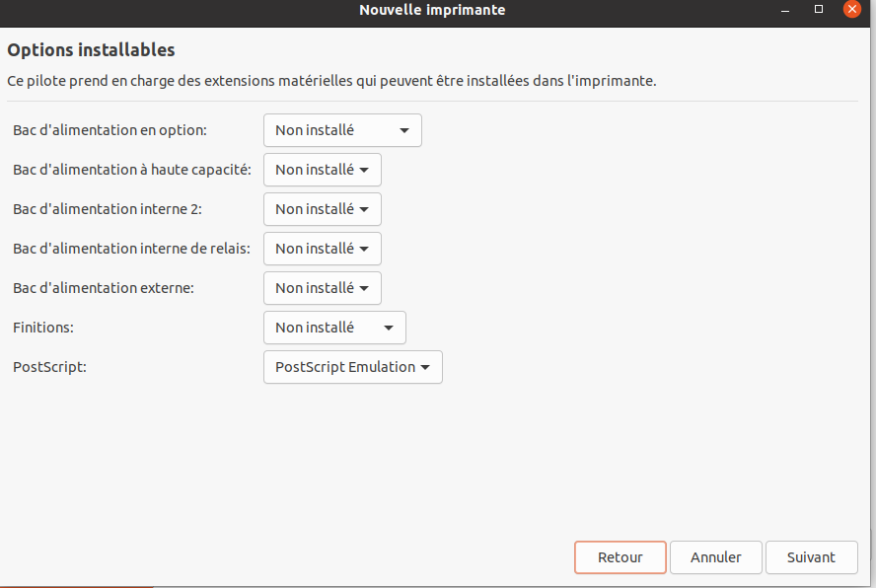Cancel with the Annuler button
The image size is (876, 588).
click(715, 557)
